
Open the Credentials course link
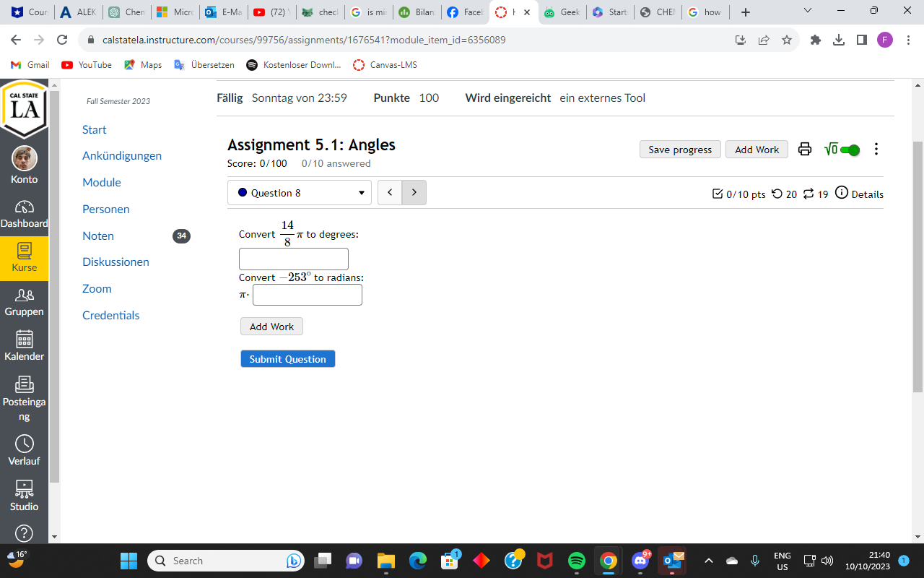coord(111,315)
